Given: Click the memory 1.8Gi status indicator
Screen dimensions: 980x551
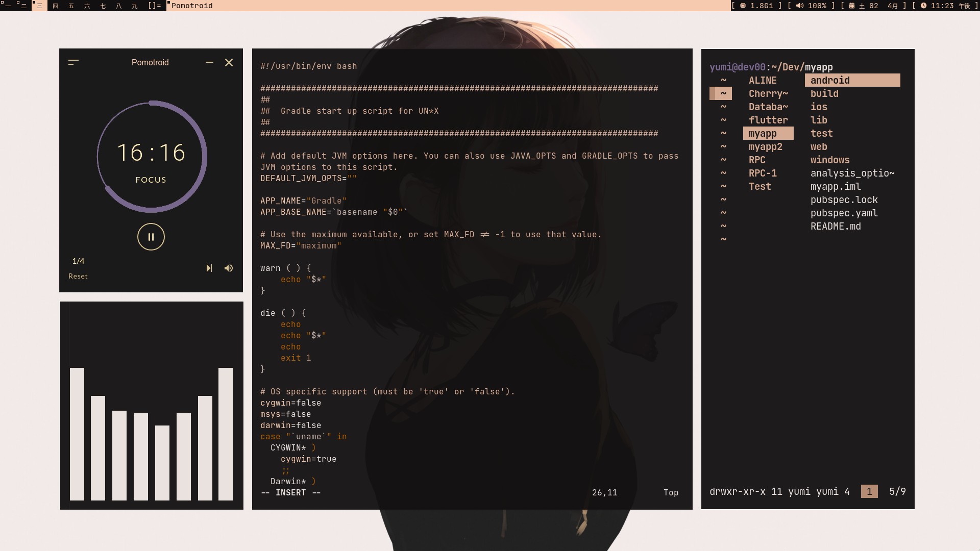Looking at the screenshot, I should point(756,6).
